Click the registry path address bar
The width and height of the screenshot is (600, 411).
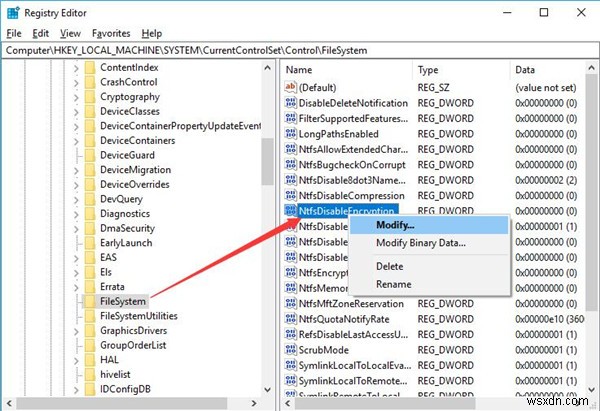300,51
